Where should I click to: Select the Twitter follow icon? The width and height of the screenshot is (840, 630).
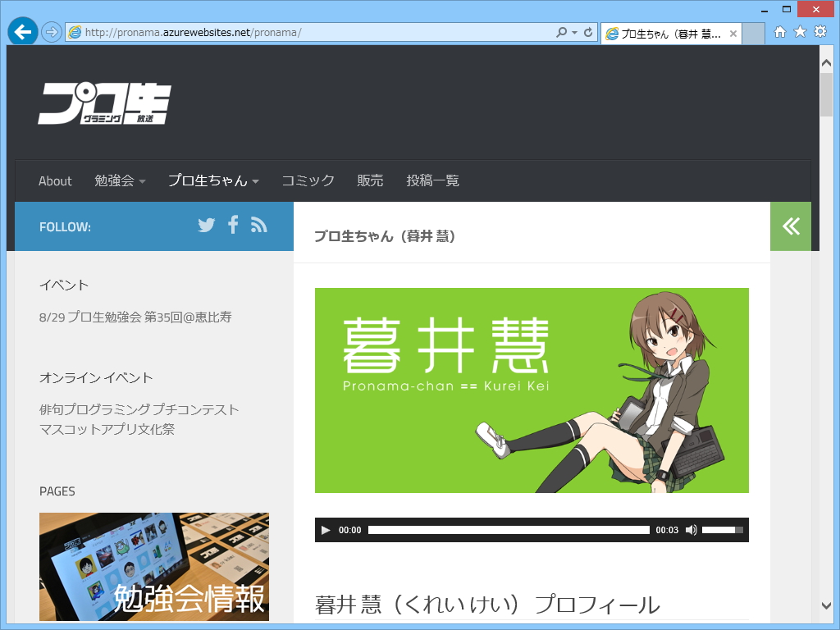point(206,225)
